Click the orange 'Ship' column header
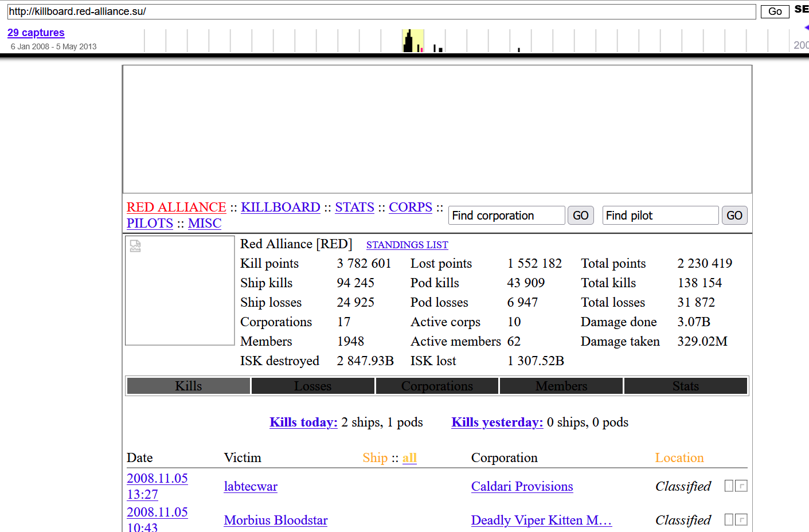 pyautogui.click(x=375, y=457)
